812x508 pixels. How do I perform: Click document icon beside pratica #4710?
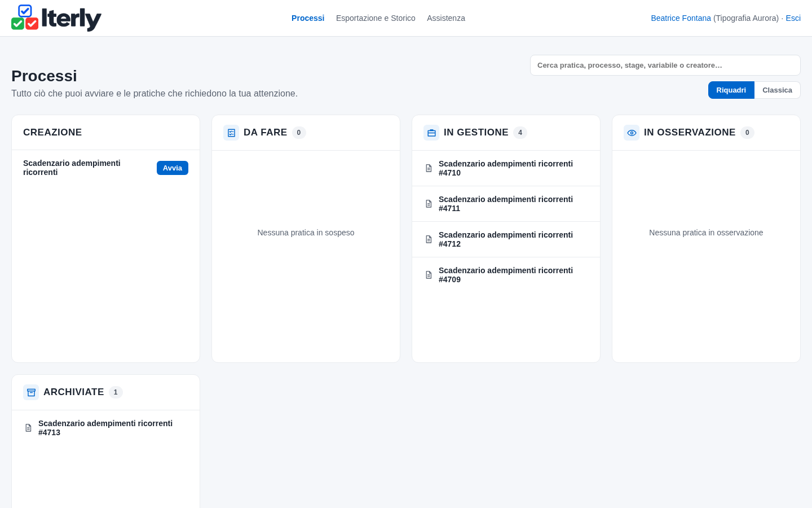pos(429,168)
